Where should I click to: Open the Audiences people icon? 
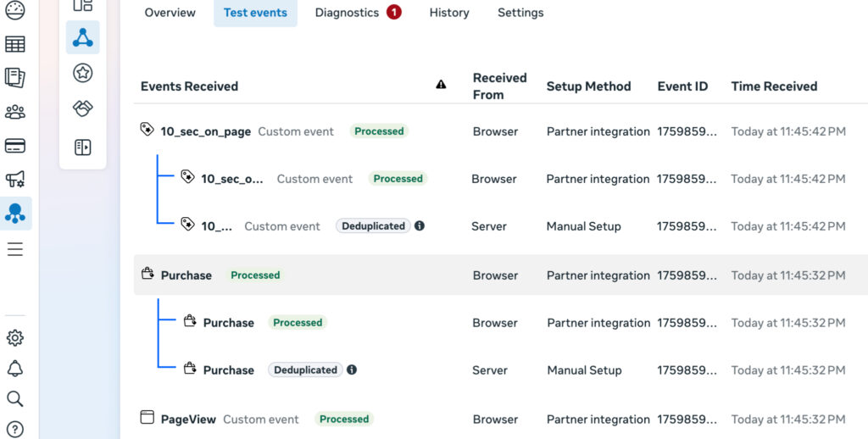(15, 112)
